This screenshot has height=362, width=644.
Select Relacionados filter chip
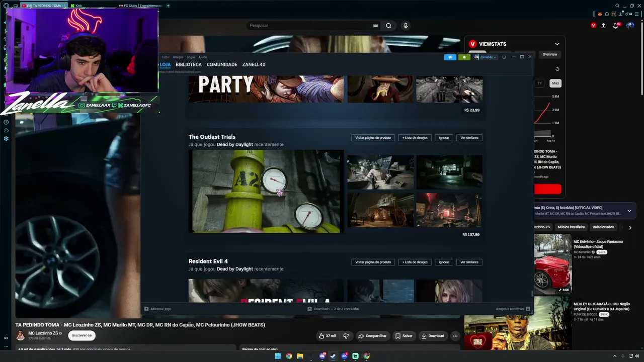pyautogui.click(x=603, y=227)
